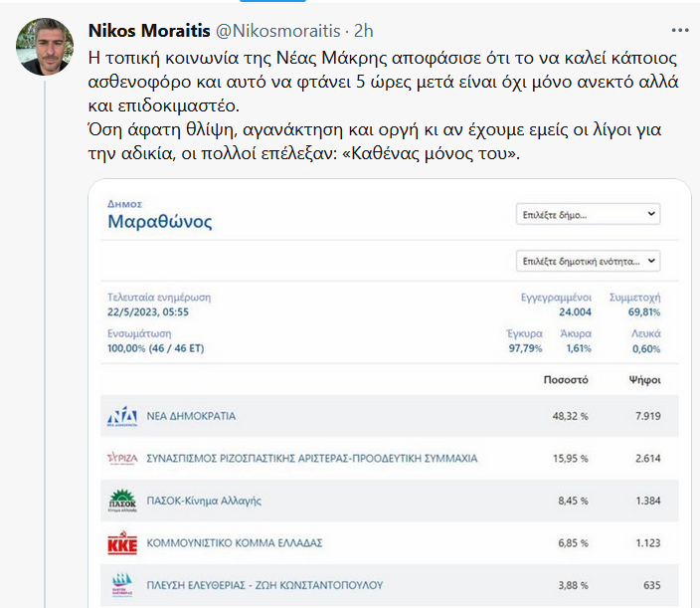
Task: Click the 22/5/2023, 05:55 update timestamp
Action: (148, 312)
